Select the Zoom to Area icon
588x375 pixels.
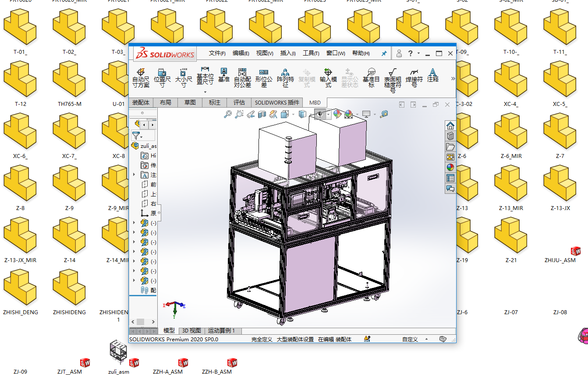coord(239,114)
